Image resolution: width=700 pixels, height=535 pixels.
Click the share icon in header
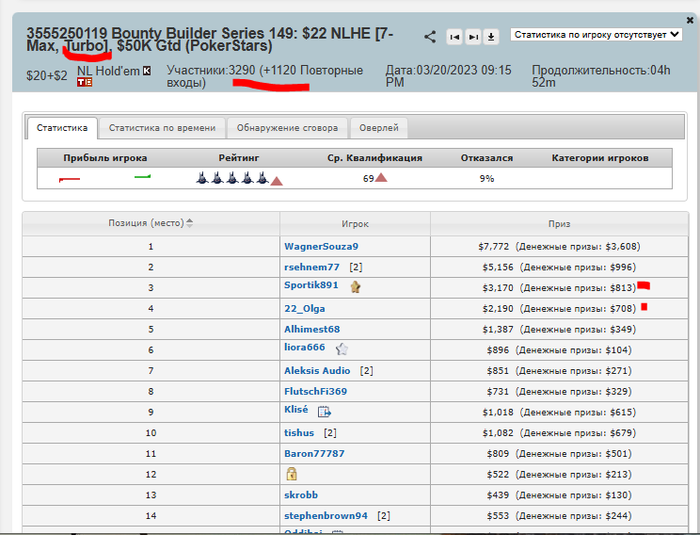click(430, 37)
